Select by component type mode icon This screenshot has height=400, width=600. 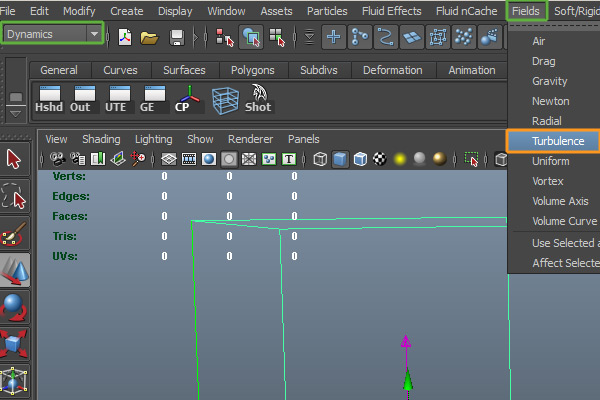tap(277, 37)
